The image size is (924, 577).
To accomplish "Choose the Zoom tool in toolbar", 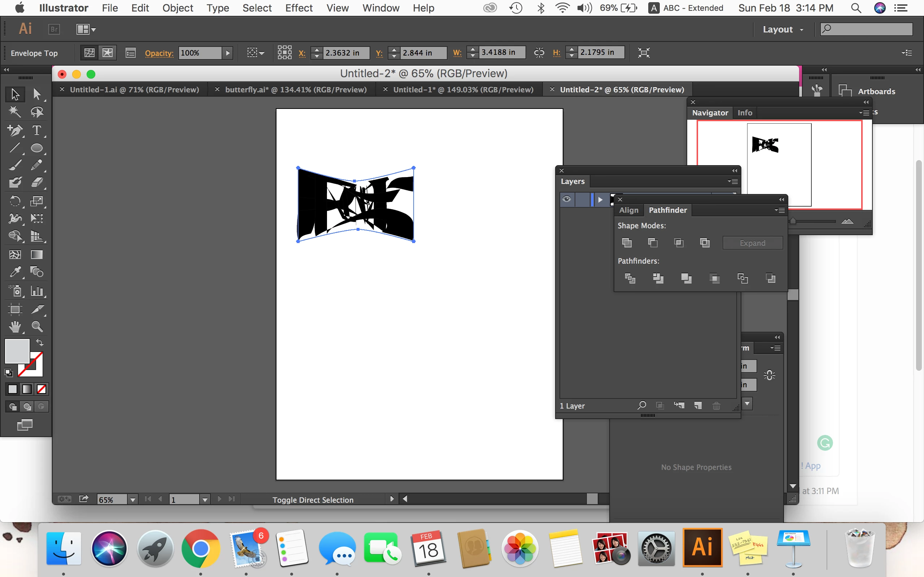I will 37,327.
